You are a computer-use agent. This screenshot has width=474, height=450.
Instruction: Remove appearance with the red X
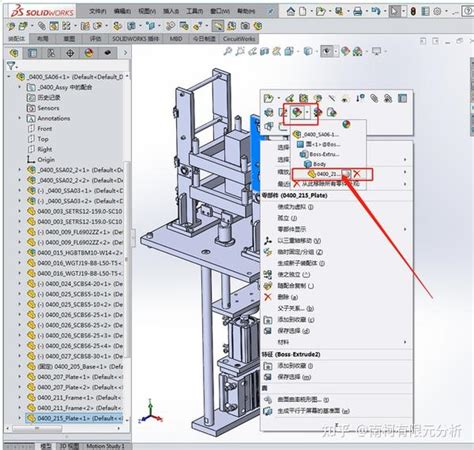[357, 174]
